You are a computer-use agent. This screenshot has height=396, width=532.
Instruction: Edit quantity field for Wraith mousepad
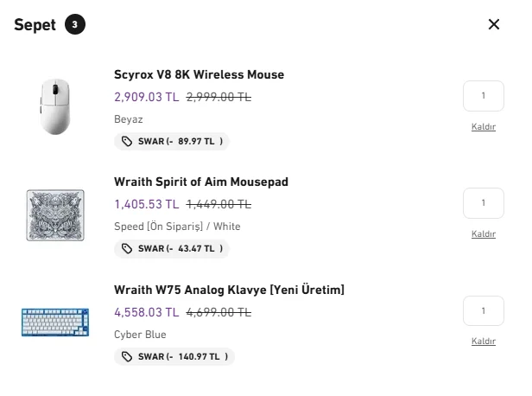click(483, 203)
